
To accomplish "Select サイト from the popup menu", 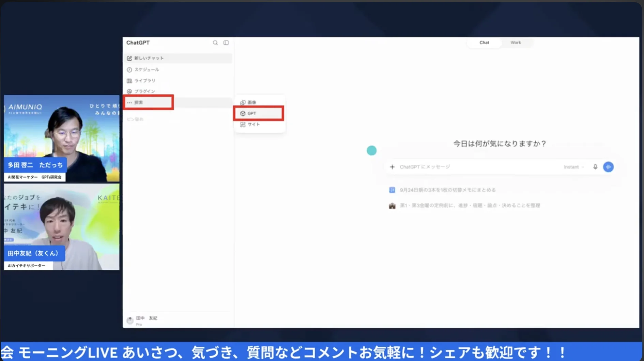I will 259,125.
